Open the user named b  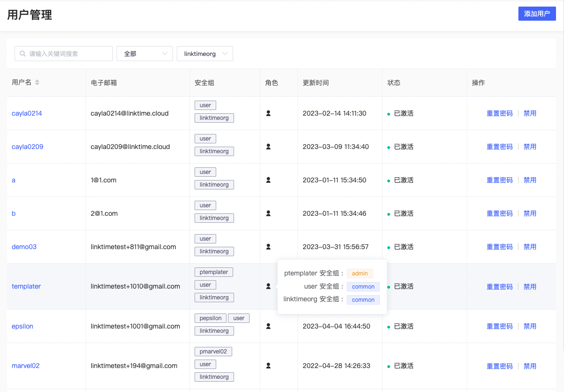click(x=14, y=213)
